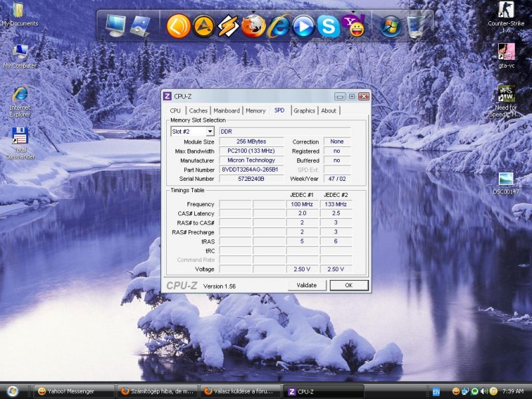The width and height of the screenshot is (532, 399).
Task: Open Internet Explorer desktop shortcut
Action: coord(20,102)
